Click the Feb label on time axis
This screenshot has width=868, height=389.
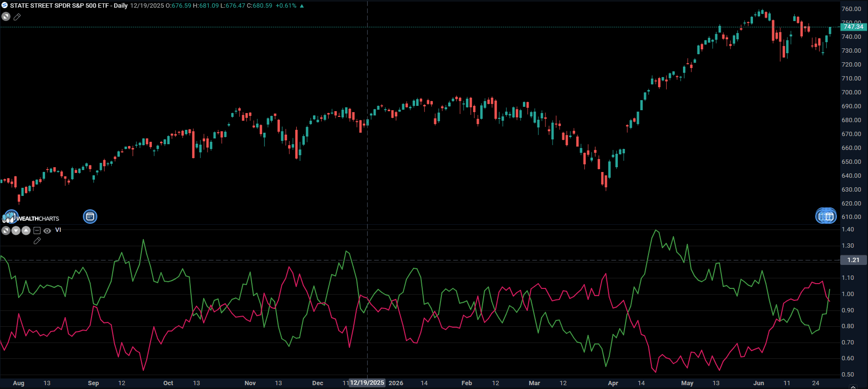tap(467, 383)
